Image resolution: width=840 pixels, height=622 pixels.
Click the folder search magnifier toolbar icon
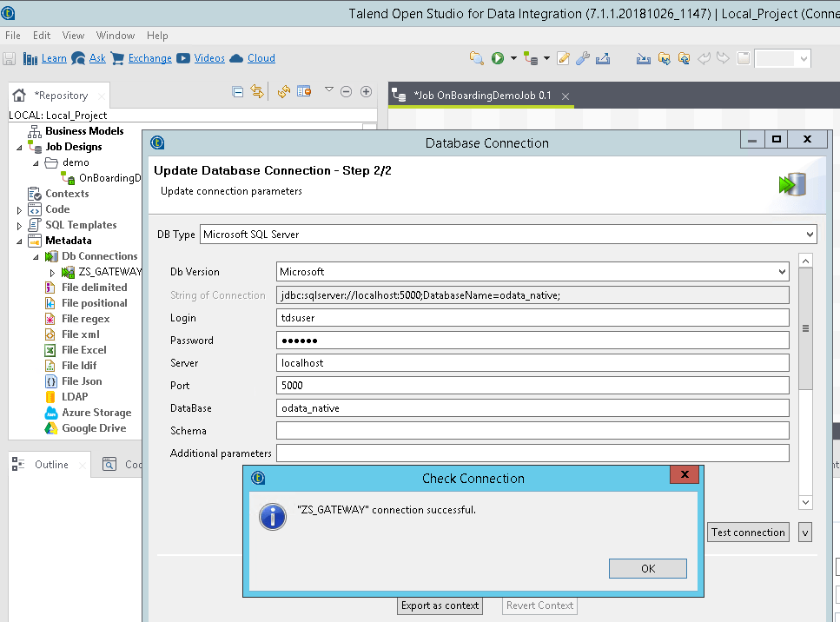pos(476,58)
